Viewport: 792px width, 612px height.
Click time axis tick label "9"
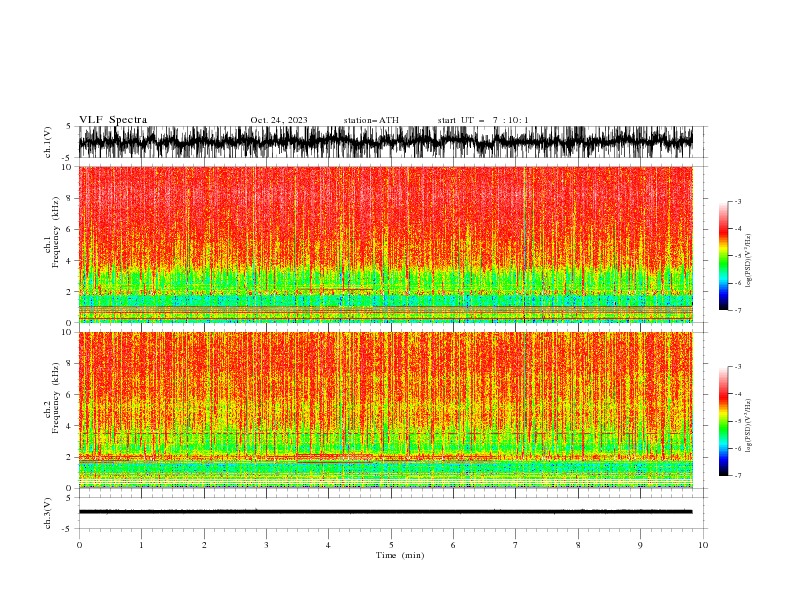[x=640, y=545]
